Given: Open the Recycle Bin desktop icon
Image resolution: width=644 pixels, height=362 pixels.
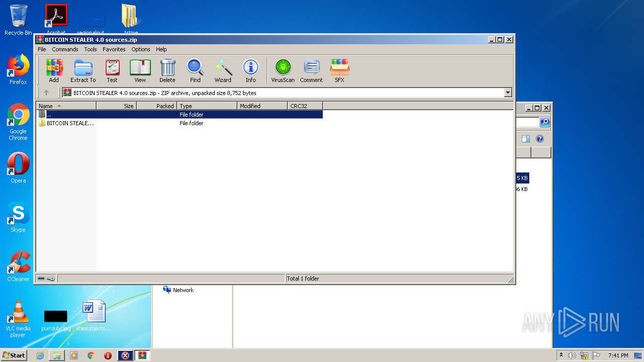Looking at the screenshot, I should click(18, 20).
